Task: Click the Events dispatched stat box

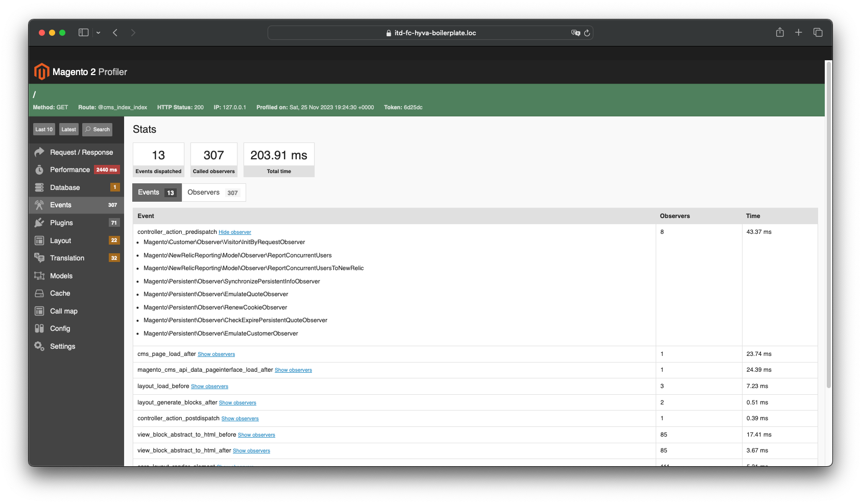Action: (x=158, y=160)
